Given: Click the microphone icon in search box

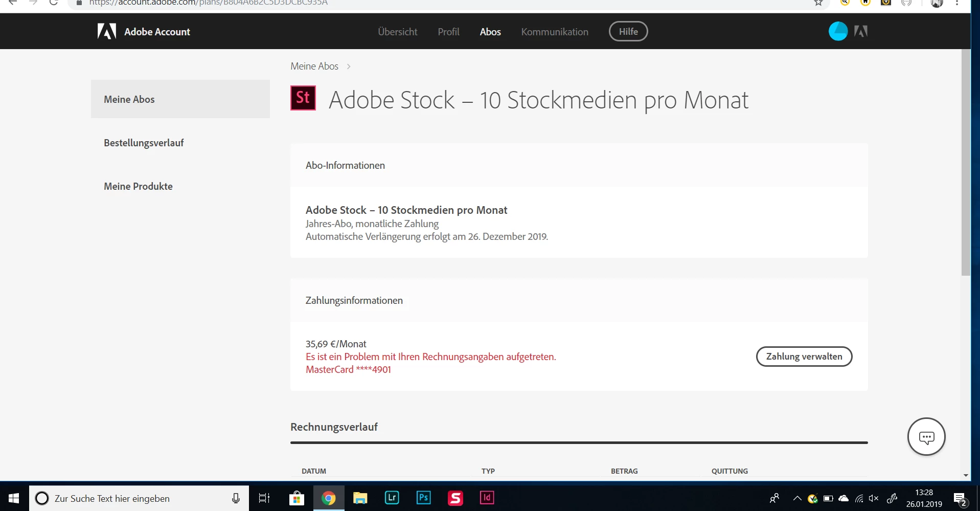Looking at the screenshot, I should (236, 498).
